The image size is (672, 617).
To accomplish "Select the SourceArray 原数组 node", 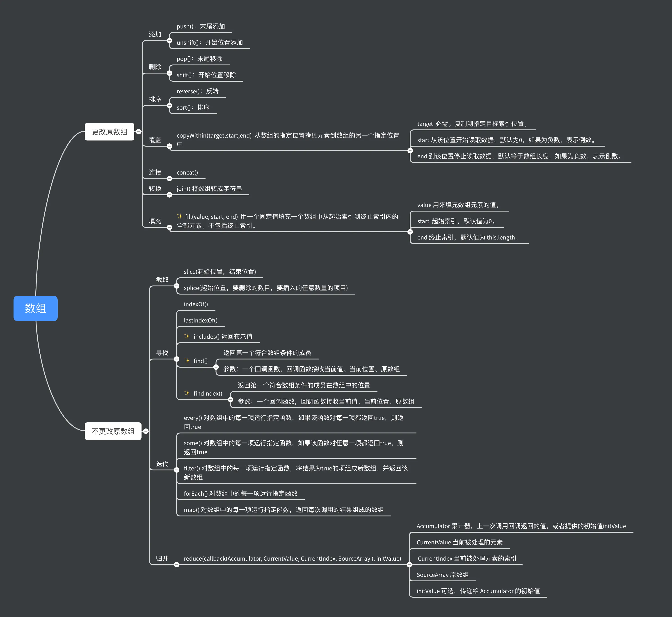I will pyautogui.click(x=442, y=575).
